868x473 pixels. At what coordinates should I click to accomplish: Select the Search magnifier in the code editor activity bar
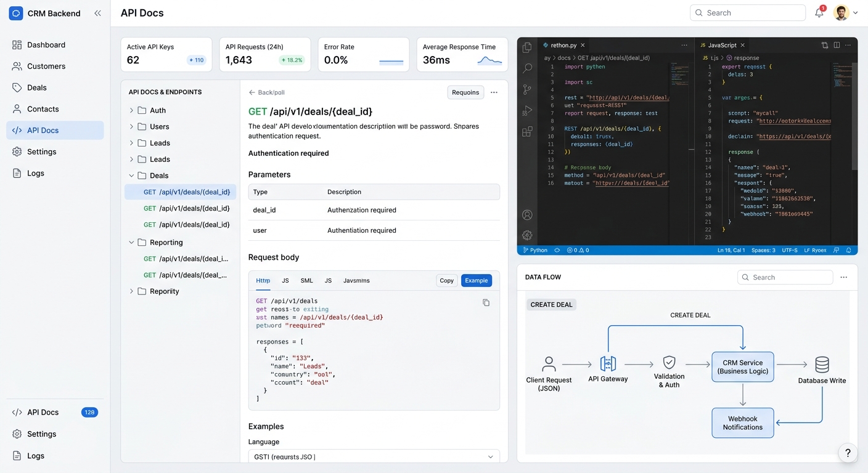[527, 68]
